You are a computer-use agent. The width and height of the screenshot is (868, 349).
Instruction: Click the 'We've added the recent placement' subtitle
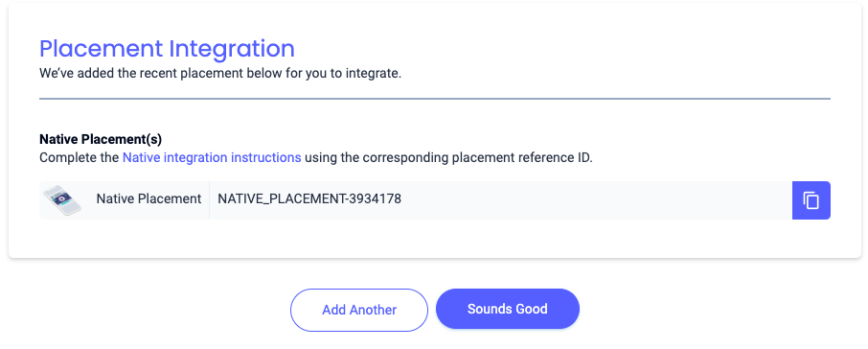pyautogui.click(x=219, y=73)
